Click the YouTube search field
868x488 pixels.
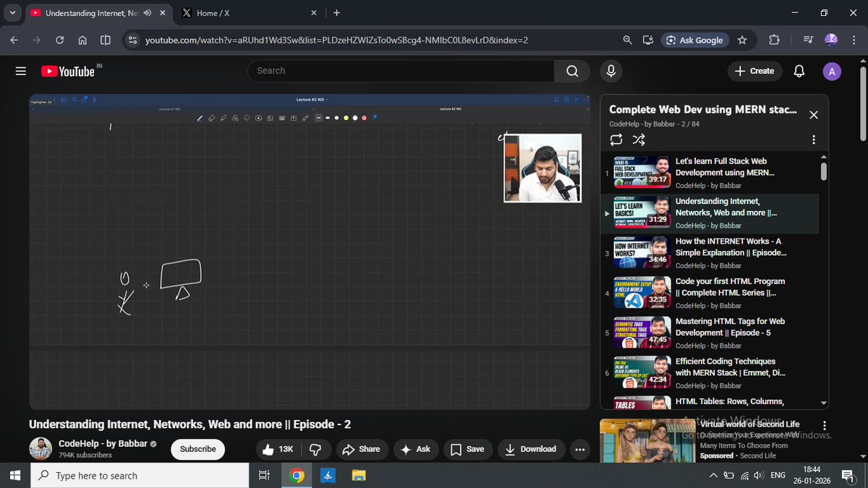click(401, 71)
